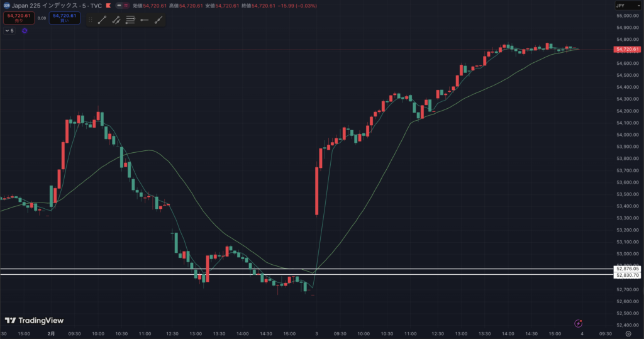Select the trend line drawing tool

click(x=102, y=20)
